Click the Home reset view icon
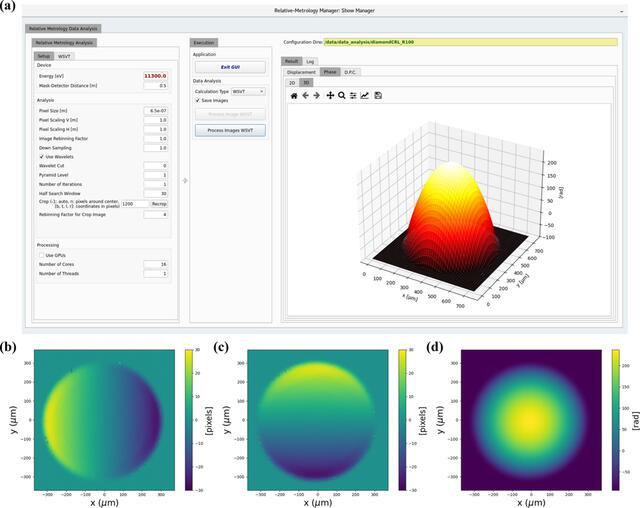This screenshot has height=508, width=640. [x=294, y=95]
